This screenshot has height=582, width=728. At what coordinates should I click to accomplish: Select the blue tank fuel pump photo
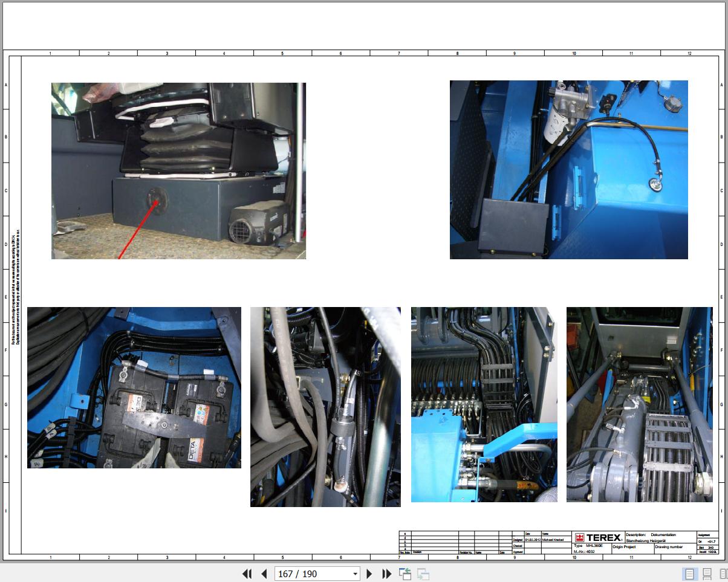click(568, 169)
